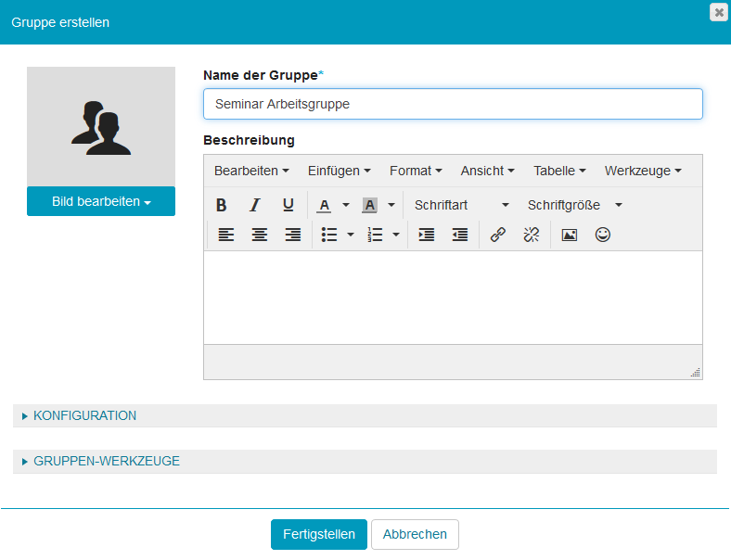Open the Tabelle menu
Viewport: 731px width, 560px height.
pos(559,171)
